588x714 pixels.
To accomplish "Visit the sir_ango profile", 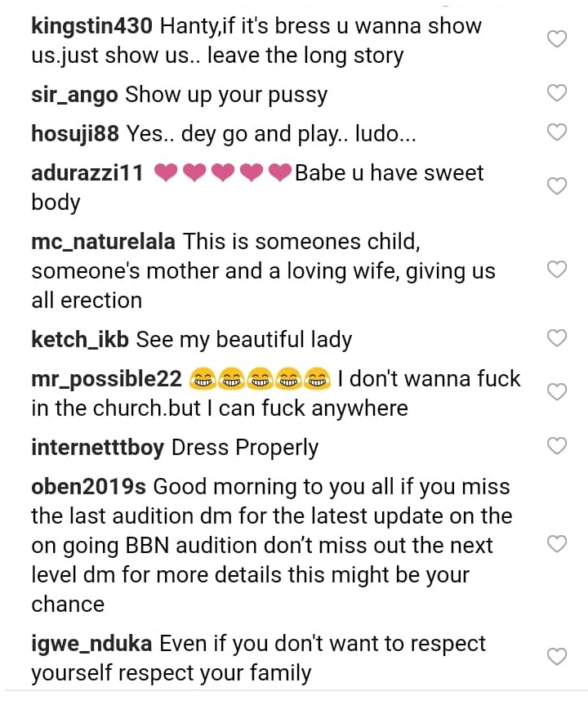I will pos(74,95).
